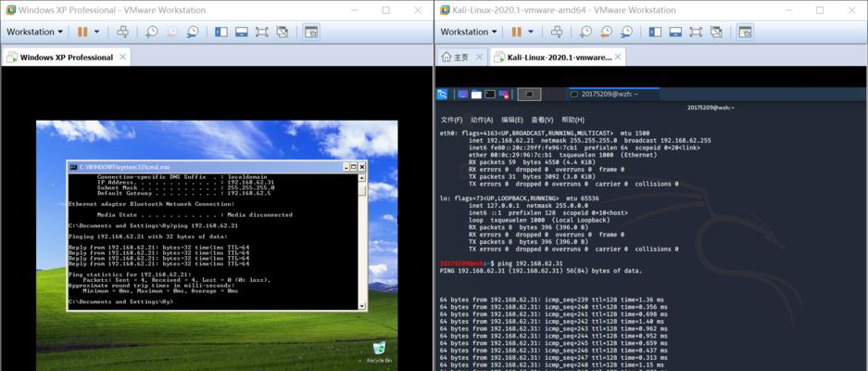This screenshot has height=371, width=868.
Task: Click active workspace switcher box in Kali panel
Action: [529, 95]
